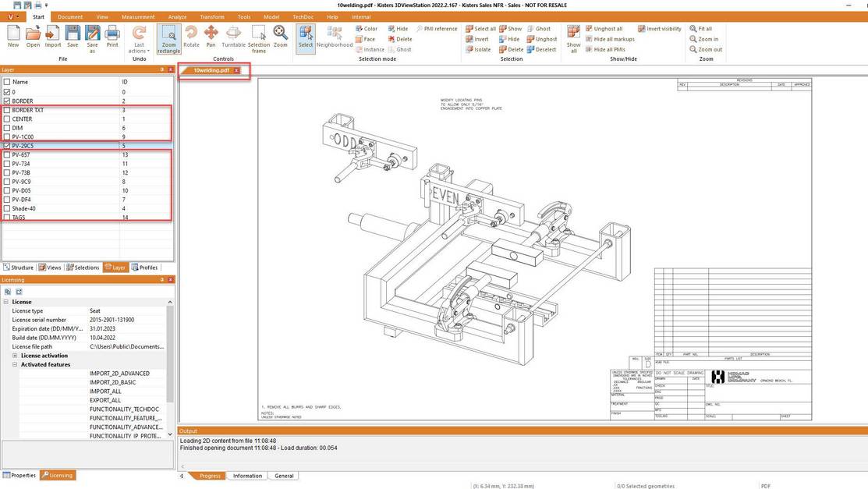Open the quick access toolbar dropdown arrow
Viewport: 868px width, 489px height.
pyautogui.click(x=47, y=5)
